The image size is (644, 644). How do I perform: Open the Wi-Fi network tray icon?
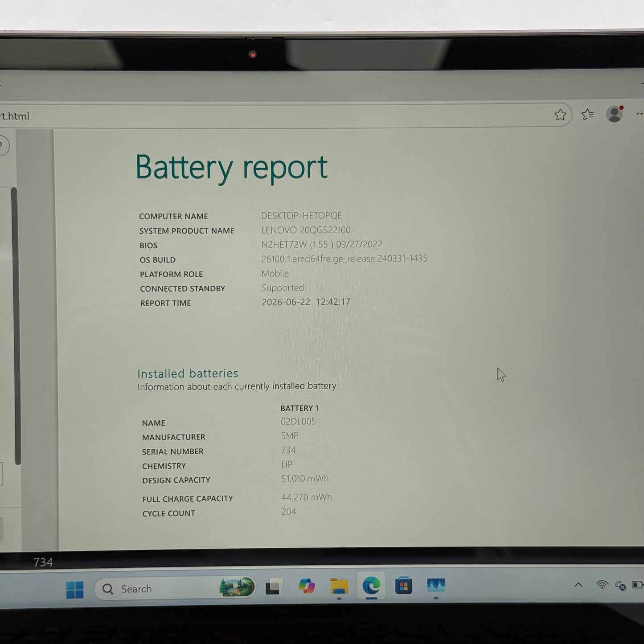602,585
